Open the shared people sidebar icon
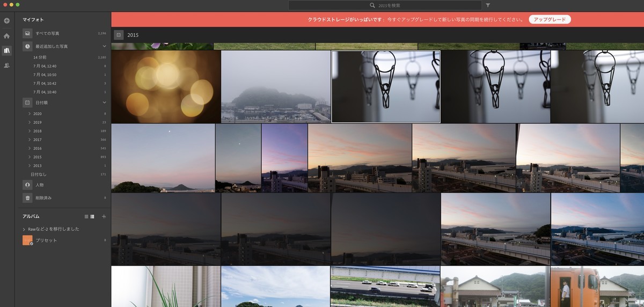644x307 pixels. [6, 65]
